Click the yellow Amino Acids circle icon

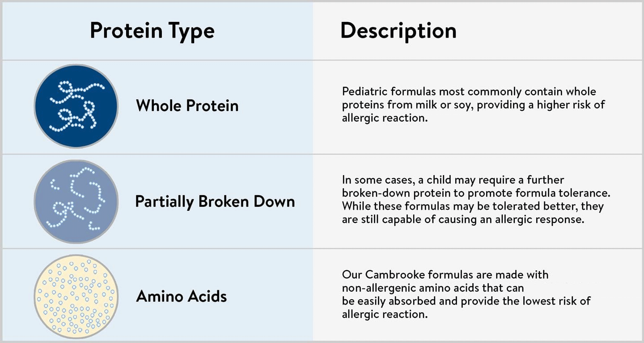point(76,296)
